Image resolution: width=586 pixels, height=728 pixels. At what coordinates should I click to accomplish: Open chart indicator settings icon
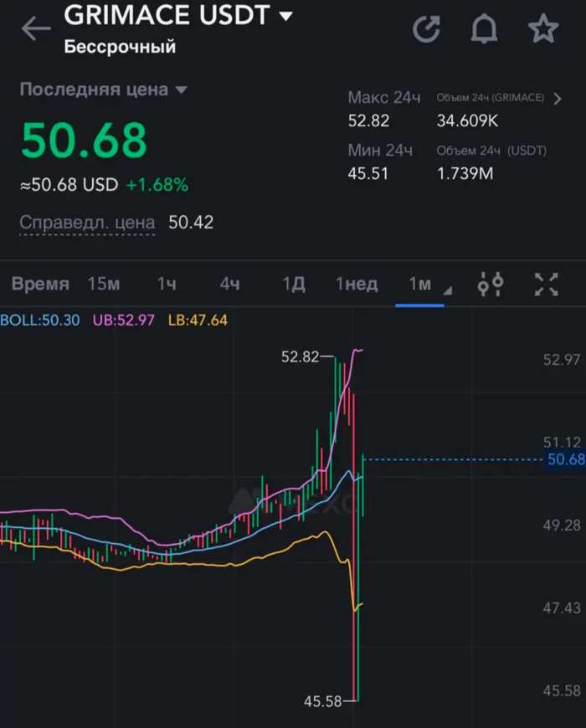[491, 285]
